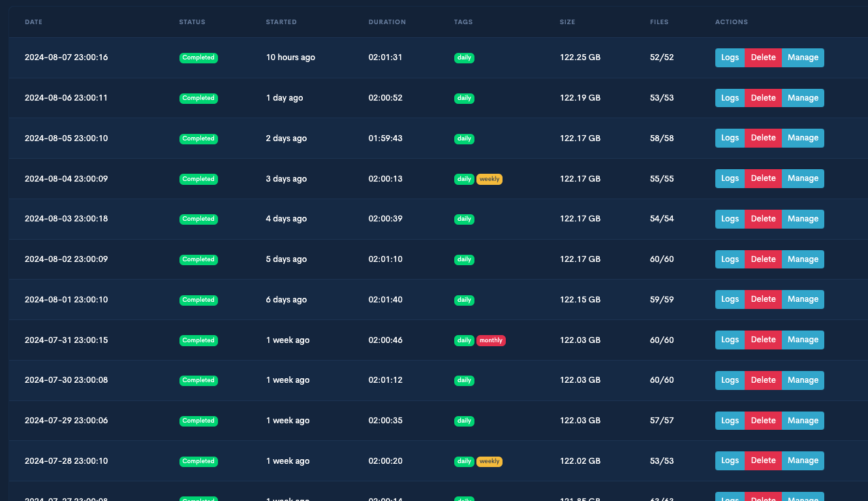Click daily tag on 2024-07-31 row

pos(464,340)
